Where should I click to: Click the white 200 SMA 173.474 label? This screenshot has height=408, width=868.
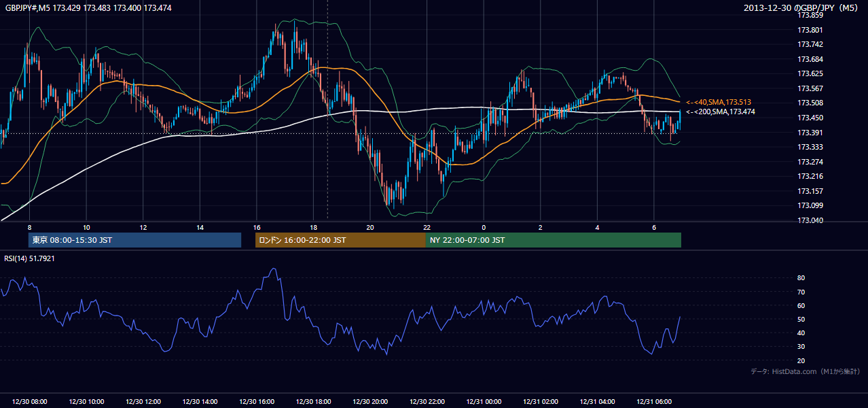pyautogui.click(x=721, y=112)
